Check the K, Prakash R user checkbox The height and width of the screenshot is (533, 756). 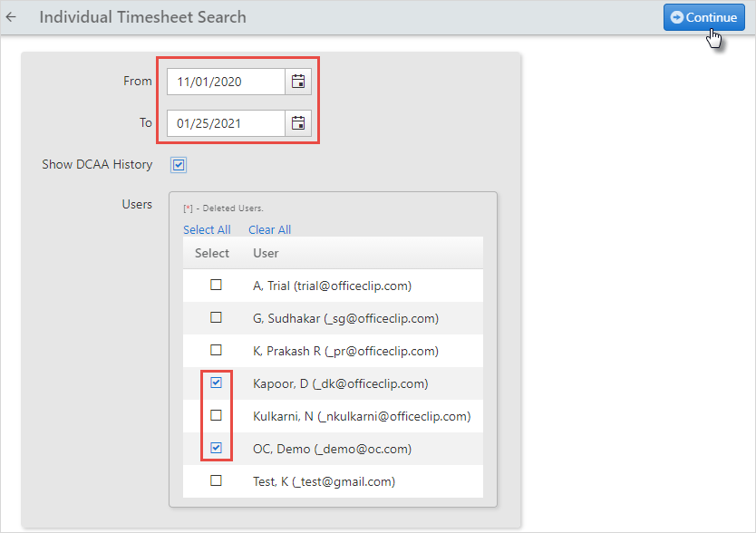point(216,350)
